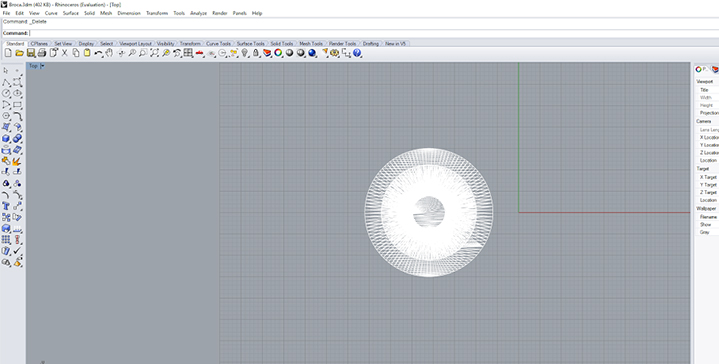The width and height of the screenshot is (719, 364).
Task: Click the Copy to clipboard icon
Action: coord(76,53)
